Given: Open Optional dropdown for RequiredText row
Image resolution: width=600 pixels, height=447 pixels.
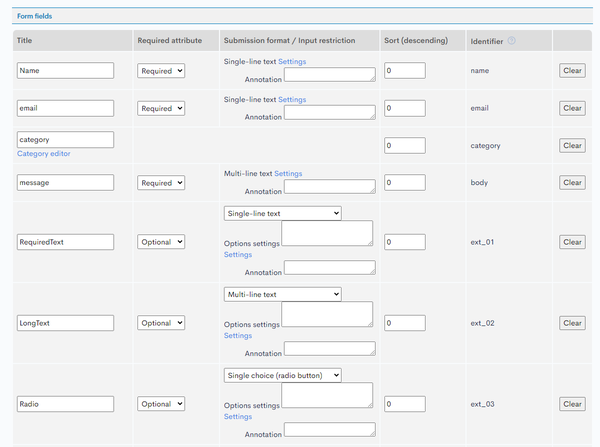Looking at the screenshot, I should (161, 242).
